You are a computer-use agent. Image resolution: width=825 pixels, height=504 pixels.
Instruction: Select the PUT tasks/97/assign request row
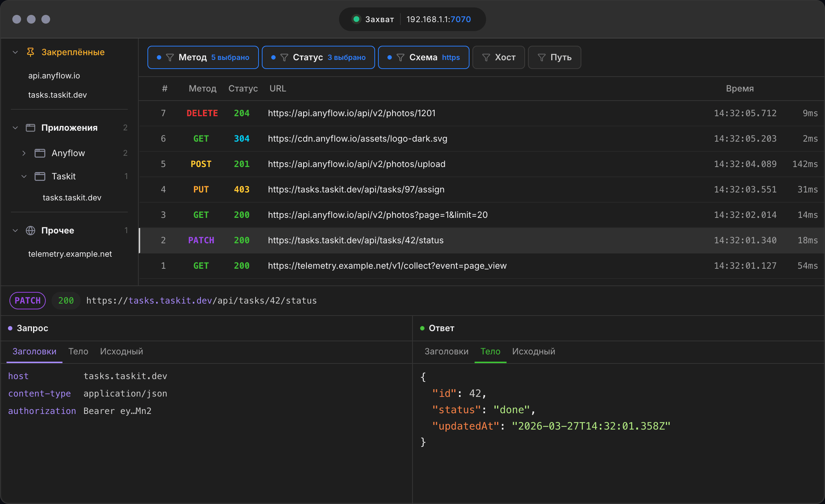click(481, 190)
